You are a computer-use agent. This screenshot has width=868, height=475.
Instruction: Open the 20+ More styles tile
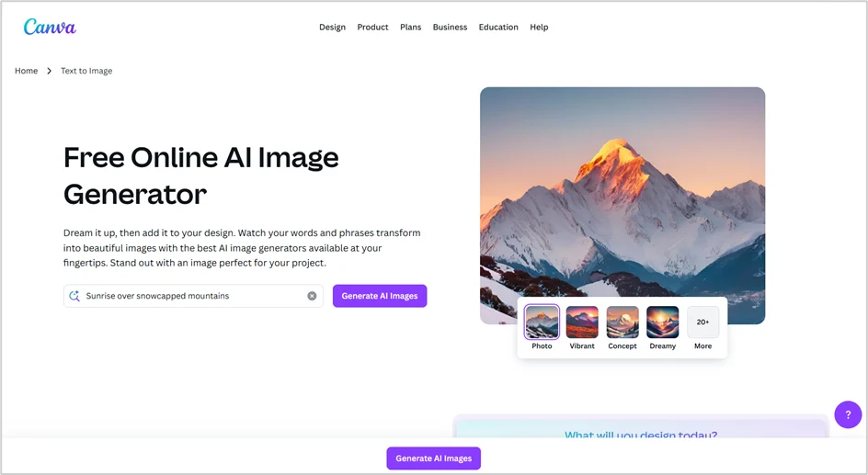[x=703, y=322]
